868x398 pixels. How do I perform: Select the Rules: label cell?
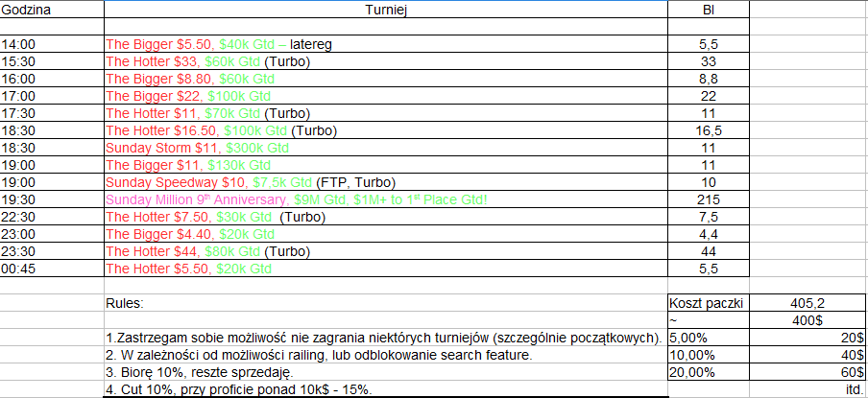[386, 303]
